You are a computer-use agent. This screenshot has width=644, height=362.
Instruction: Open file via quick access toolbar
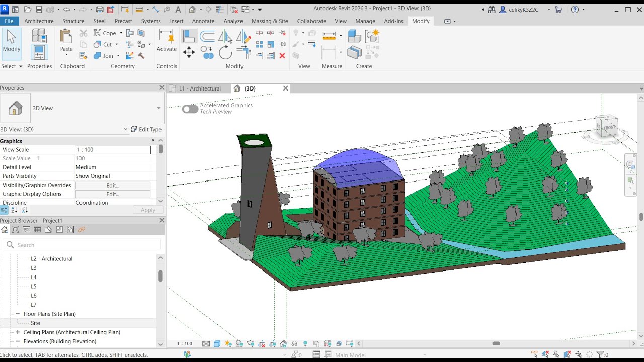click(28, 9)
